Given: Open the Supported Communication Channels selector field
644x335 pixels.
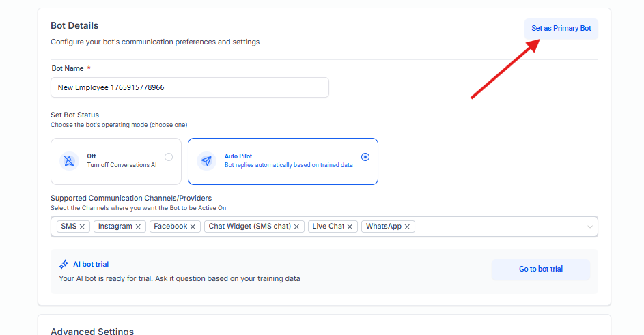Looking at the screenshot, I should (x=499, y=227).
